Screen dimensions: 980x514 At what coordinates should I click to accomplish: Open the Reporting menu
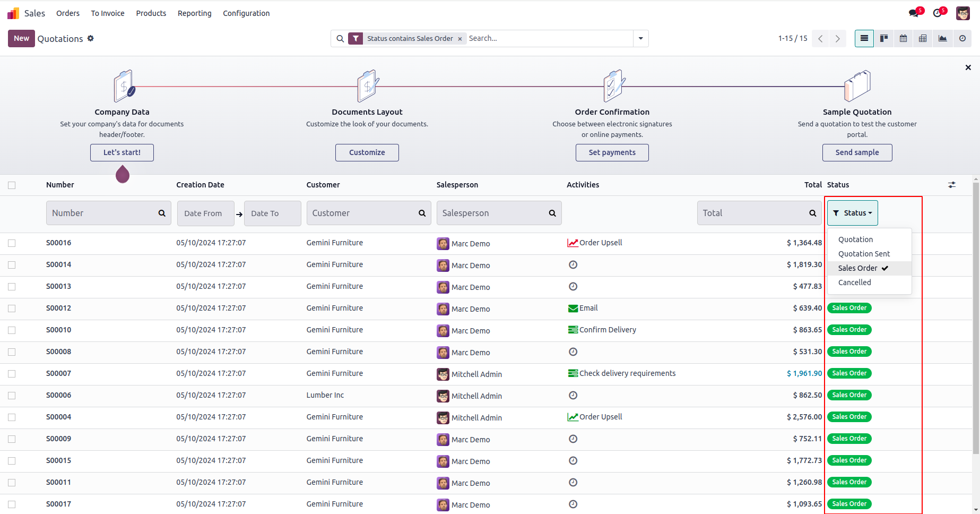click(194, 13)
